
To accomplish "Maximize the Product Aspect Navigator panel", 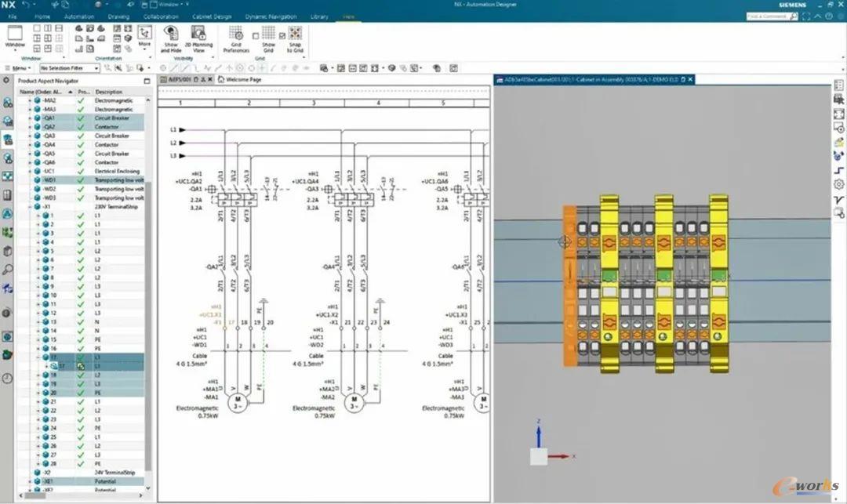I will point(147,81).
